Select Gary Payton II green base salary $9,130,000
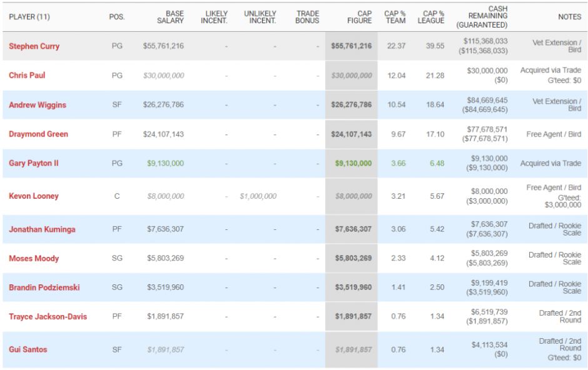Image resolution: width=588 pixels, height=370 pixels. (165, 163)
